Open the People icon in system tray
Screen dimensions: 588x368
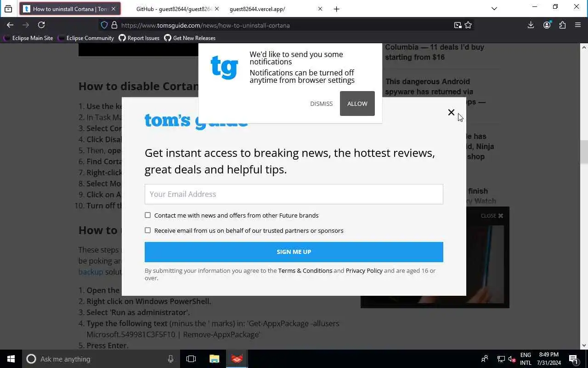[x=485, y=359]
